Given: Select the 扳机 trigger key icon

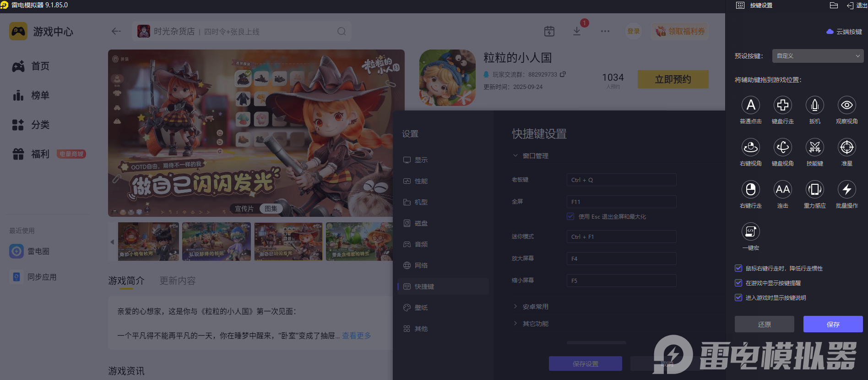Looking at the screenshot, I should coord(815,105).
